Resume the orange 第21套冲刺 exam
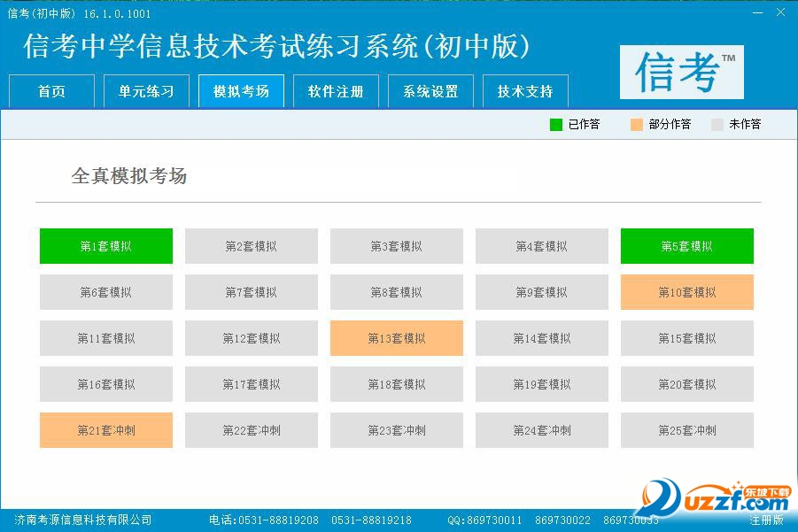Viewport: 798px width, 532px height. click(106, 430)
